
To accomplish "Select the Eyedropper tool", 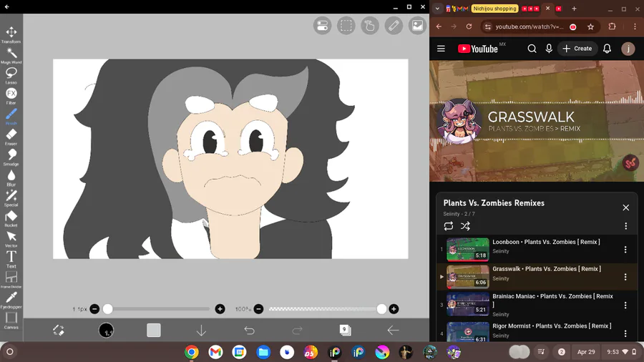I will [11, 300].
